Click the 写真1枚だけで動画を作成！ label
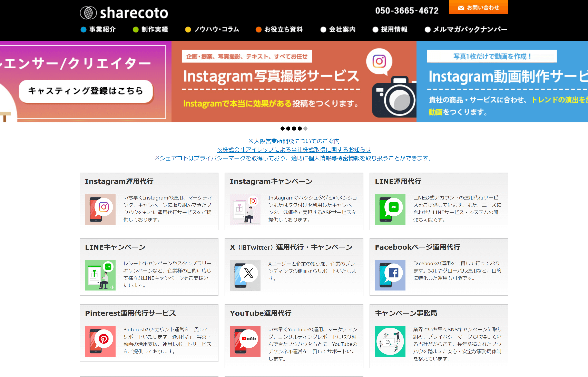 click(x=492, y=56)
